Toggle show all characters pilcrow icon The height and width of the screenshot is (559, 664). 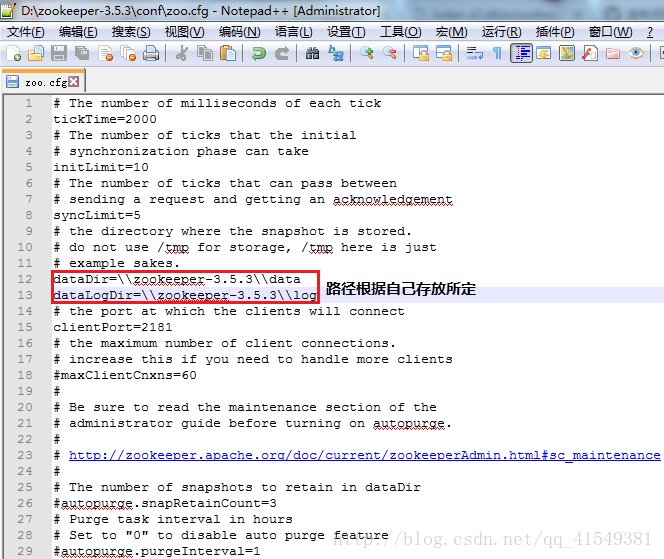tap(498, 53)
